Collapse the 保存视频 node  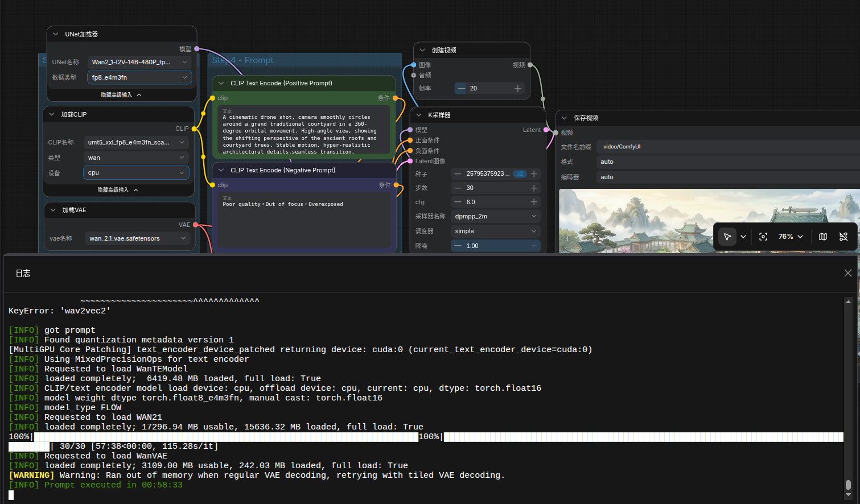pos(565,118)
